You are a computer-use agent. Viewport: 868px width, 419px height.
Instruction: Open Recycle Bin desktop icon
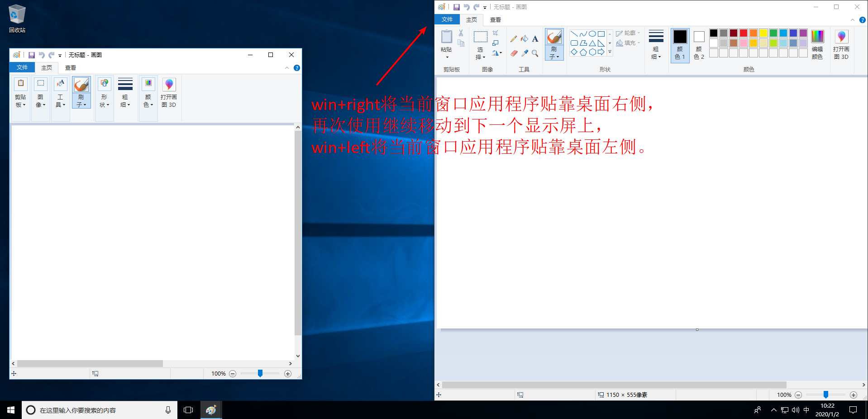(x=17, y=19)
